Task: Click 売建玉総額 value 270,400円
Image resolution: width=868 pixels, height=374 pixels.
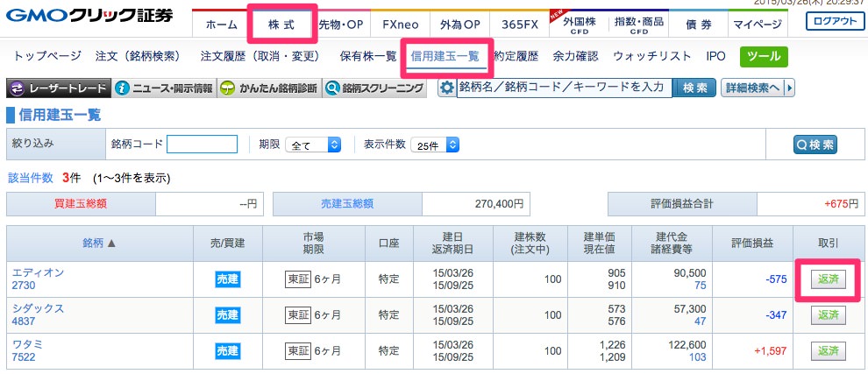Action: pos(498,203)
